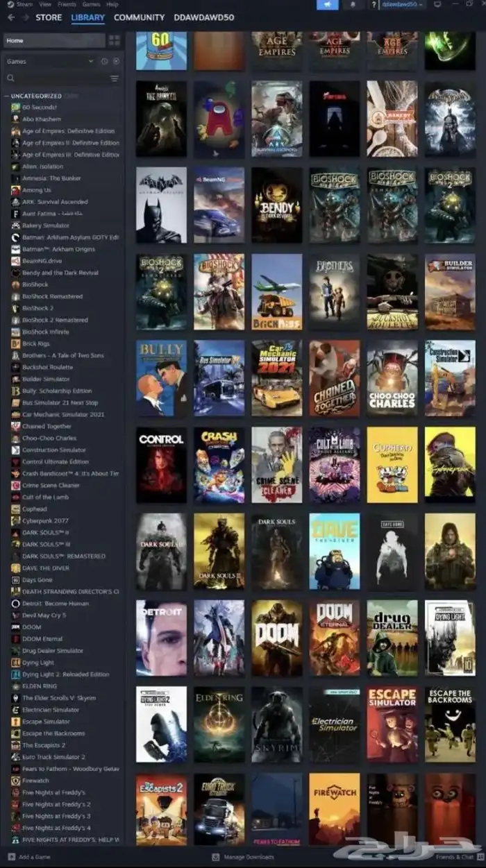Open Friends & Chat
Screen dimensions: 486x868
(x=456, y=857)
